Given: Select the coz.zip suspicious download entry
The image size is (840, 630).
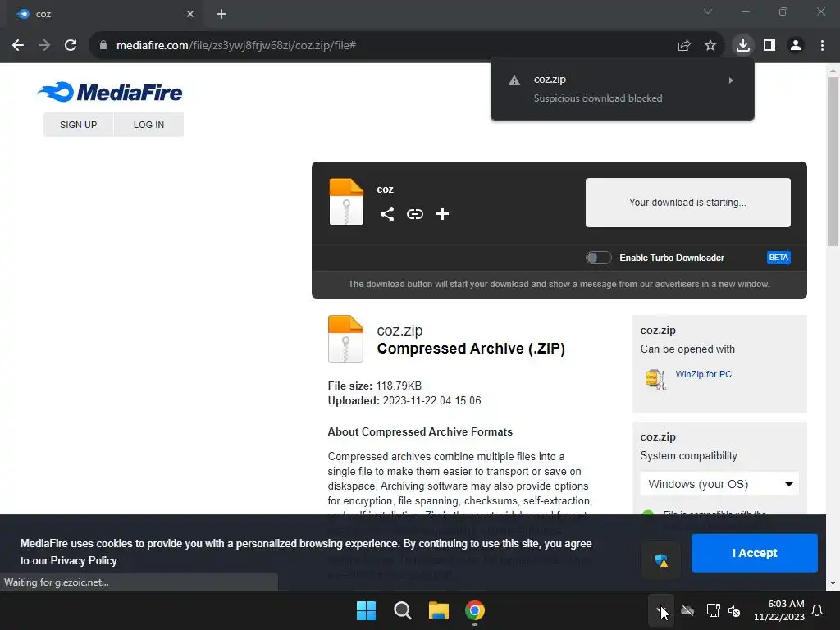Looking at the screenshot, I should point(623,89).
